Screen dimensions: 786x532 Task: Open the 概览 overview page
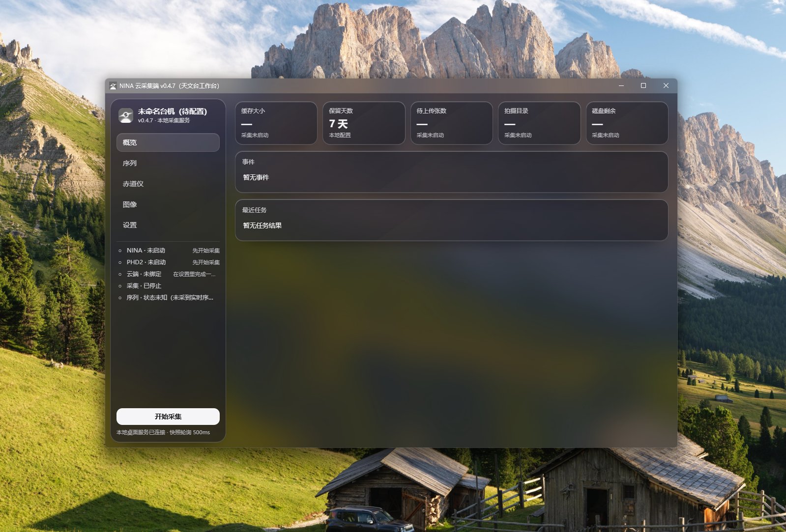168,142
